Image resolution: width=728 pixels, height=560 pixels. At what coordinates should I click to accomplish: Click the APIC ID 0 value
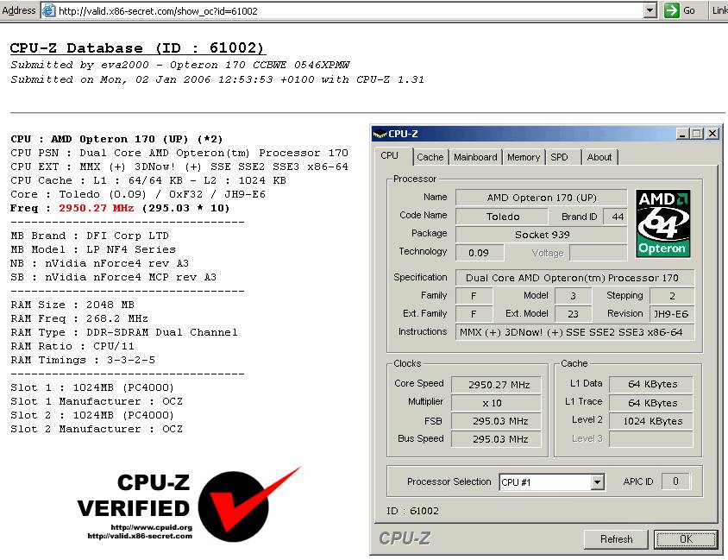[x=675, y=481]
